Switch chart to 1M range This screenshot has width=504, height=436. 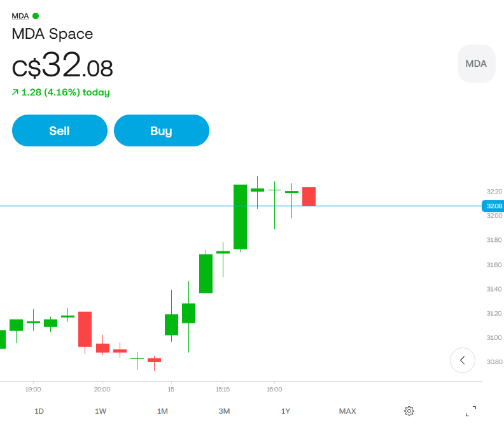pos(162,411)
